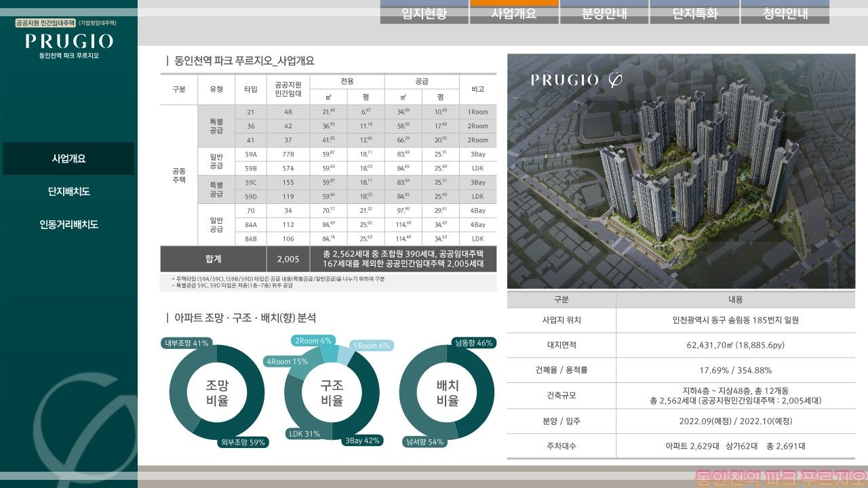Screen dimensions: 868x488
Task: Select 사업개요 in the left sidebar
Action: [68, 159]
